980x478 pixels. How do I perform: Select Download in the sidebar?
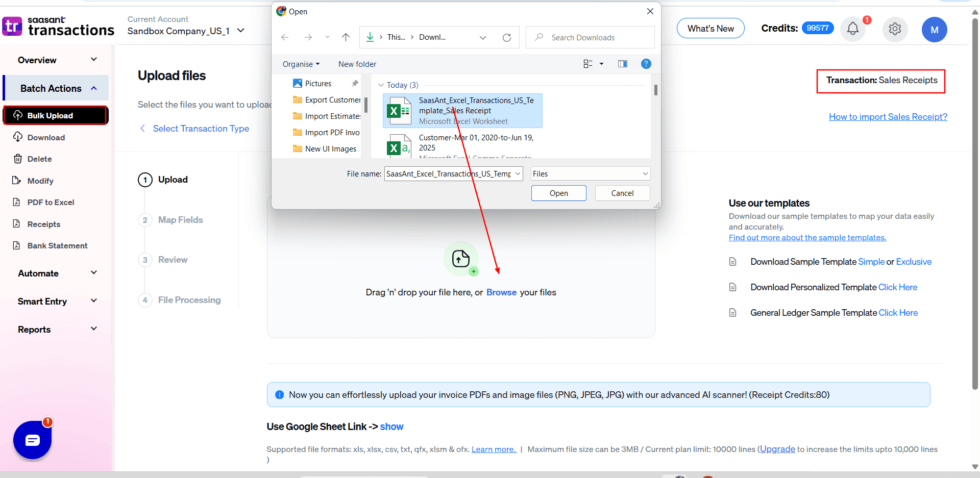(x=46, y=137)
